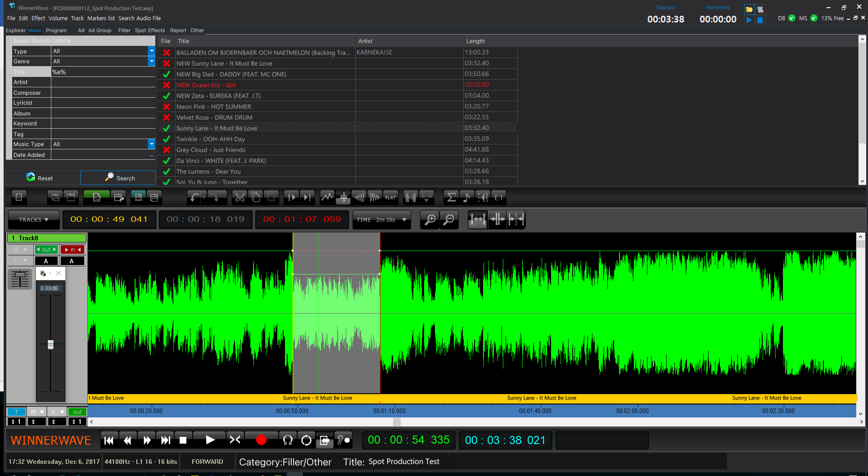Screen dimensions: 868x476
Task: Click the rewind transport button
Action: point(128,440)
